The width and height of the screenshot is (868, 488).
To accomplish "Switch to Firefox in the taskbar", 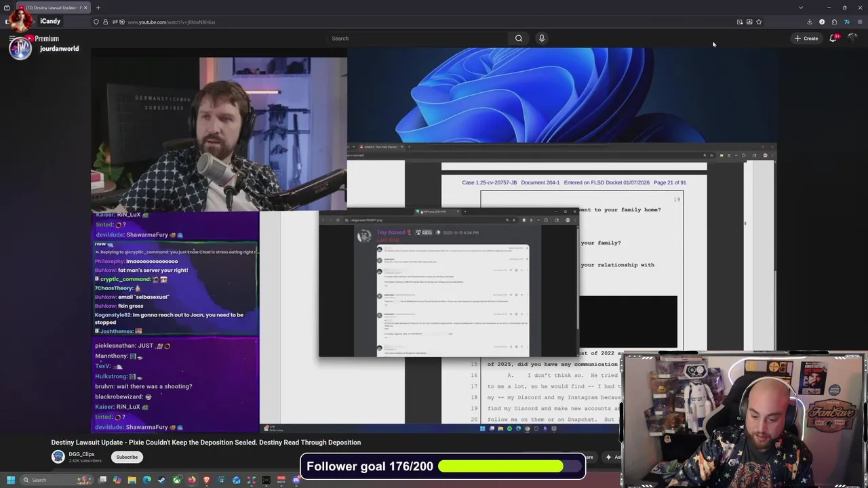I will pyautogui.click(x=192, y=480).
